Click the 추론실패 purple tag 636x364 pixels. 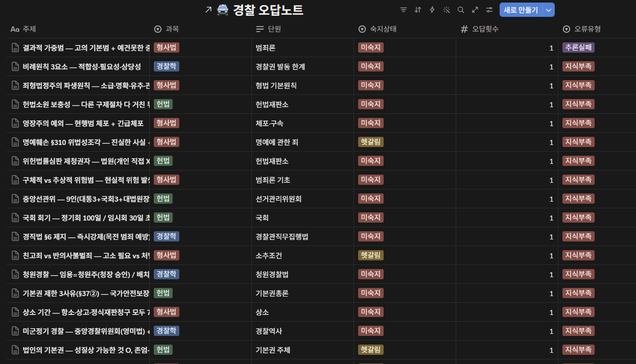click(579, 47)
